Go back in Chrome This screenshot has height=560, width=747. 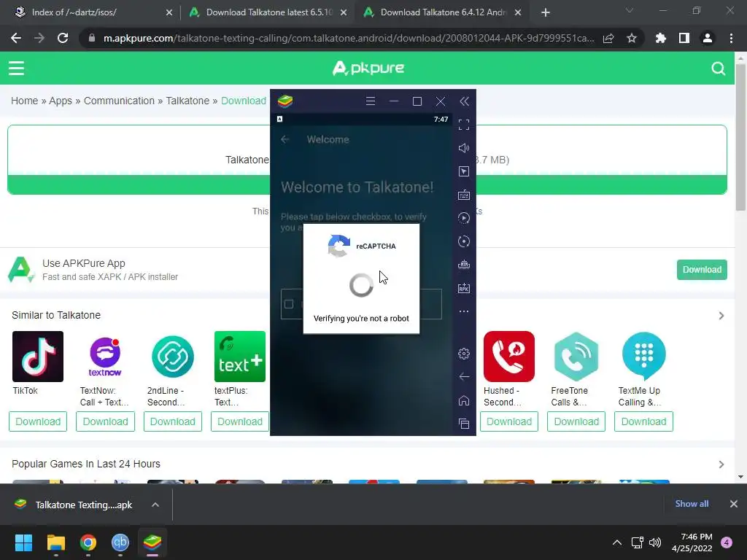pyautogui.click(x=16, y=38)
